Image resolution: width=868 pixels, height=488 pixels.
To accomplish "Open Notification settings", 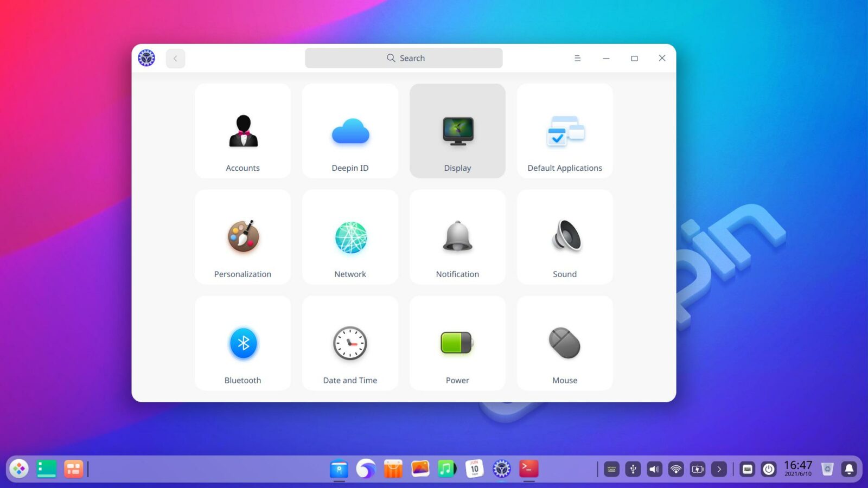I will point(457,237).
